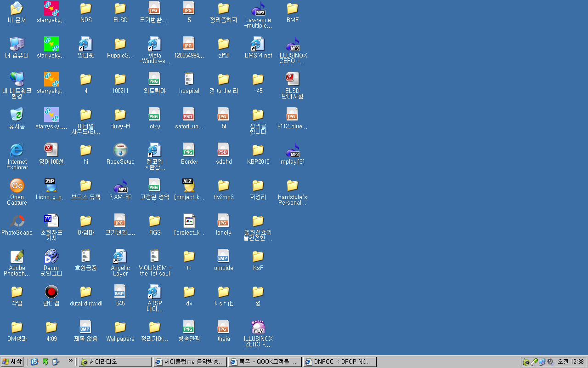
Task: Switch to 쿡존 - QOOK고객을 taskbar window
Action: click(265, 362)
